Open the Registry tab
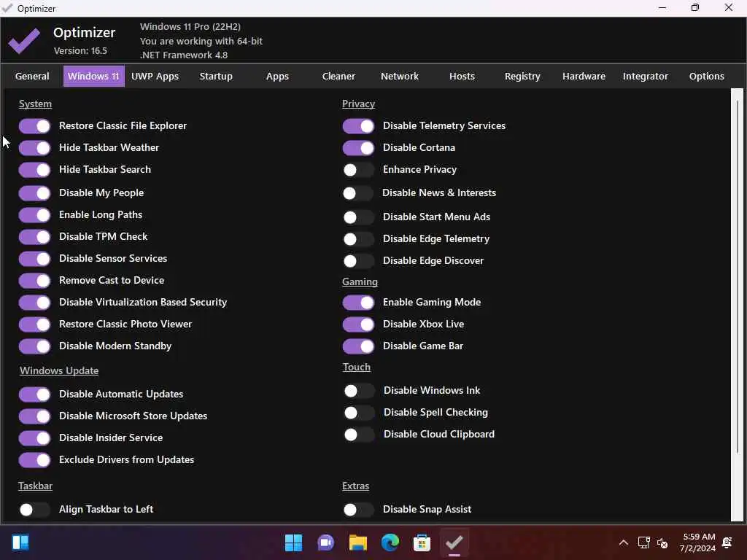Screen dimensions: 747x560 tap(522, 76)
